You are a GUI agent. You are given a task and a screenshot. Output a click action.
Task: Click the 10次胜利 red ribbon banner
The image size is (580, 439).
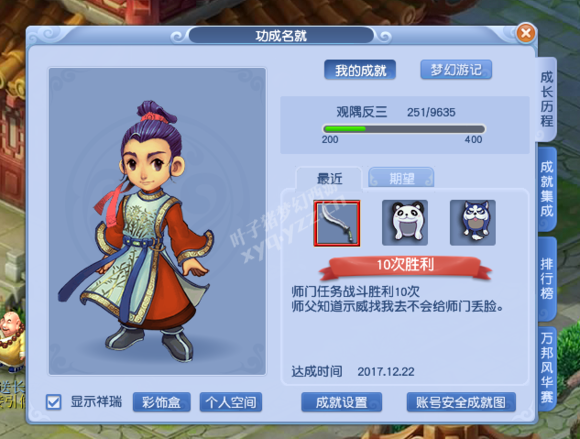click(x=405, y=267)
